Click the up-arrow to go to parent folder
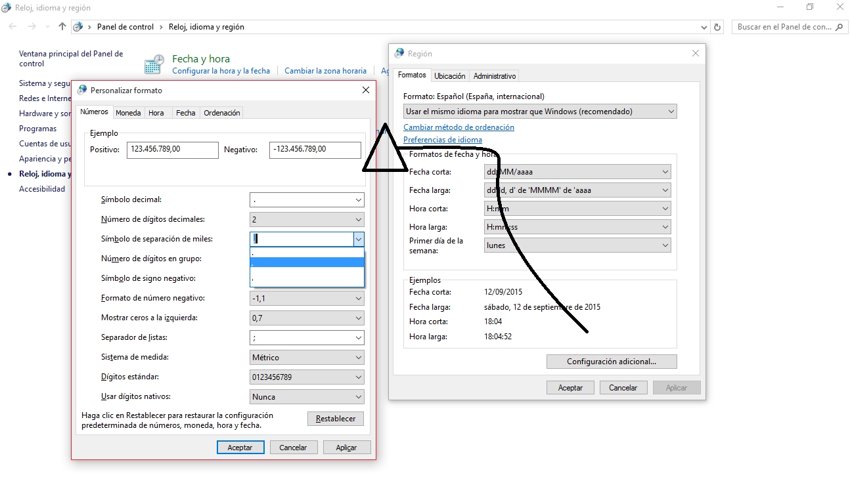The image size is (850, 504). (62, 26)
